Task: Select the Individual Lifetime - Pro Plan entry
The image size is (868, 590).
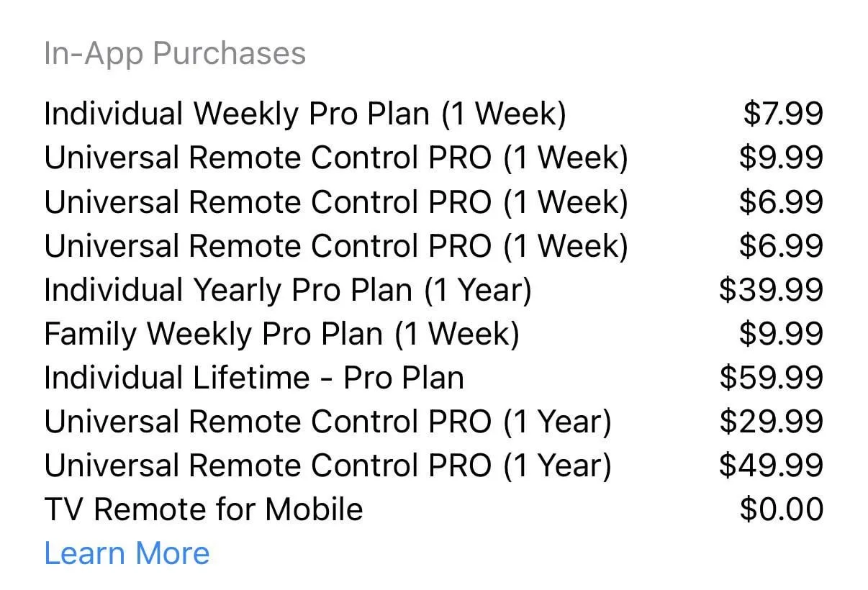Action: pos(253,378)
